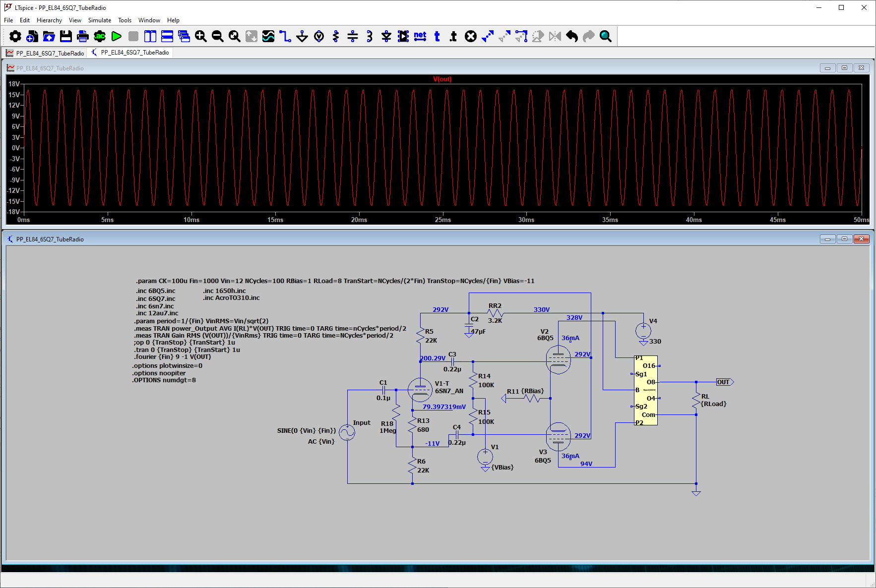Select the Inductor placement tool
Viewport: 876px width, 588px height.
[370, 36]
